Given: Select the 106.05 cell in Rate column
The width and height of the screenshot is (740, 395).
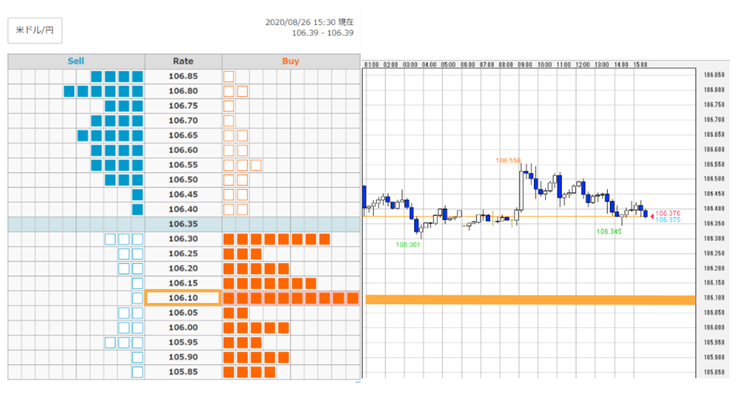Looking at the screenshot, I should [x=183, y=313].
